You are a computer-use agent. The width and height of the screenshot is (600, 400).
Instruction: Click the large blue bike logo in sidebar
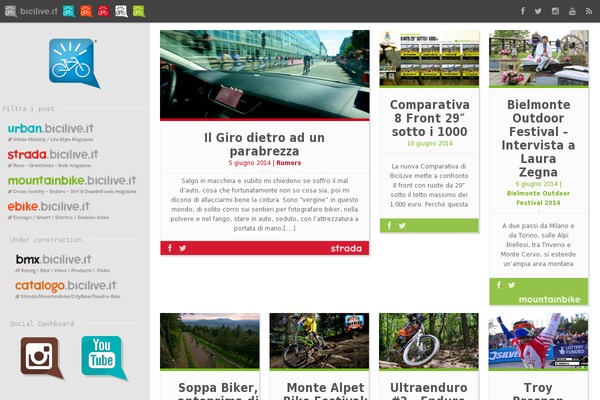point(74,63)
